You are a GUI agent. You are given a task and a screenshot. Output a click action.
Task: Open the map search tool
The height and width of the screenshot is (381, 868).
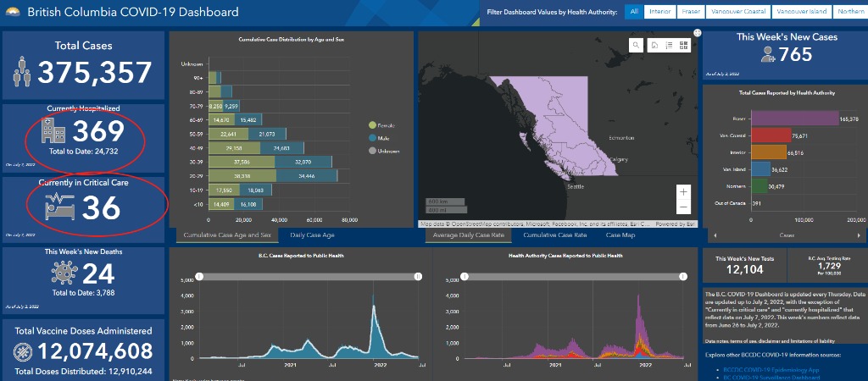pyautogui.click(x=637, y=46)
